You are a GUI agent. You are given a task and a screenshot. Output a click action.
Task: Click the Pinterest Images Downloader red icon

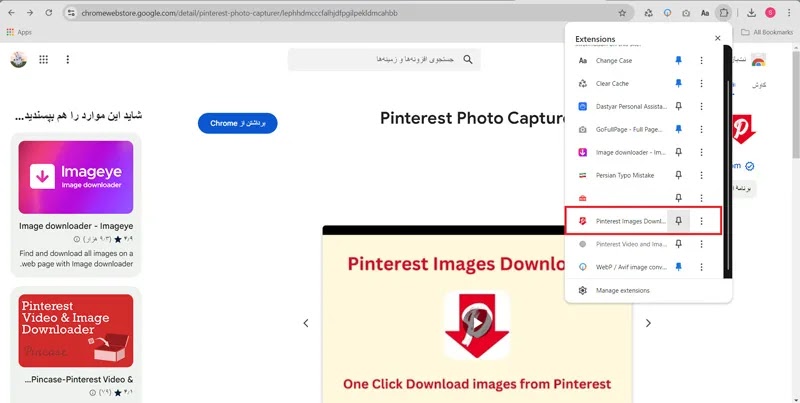coord(583,221)
